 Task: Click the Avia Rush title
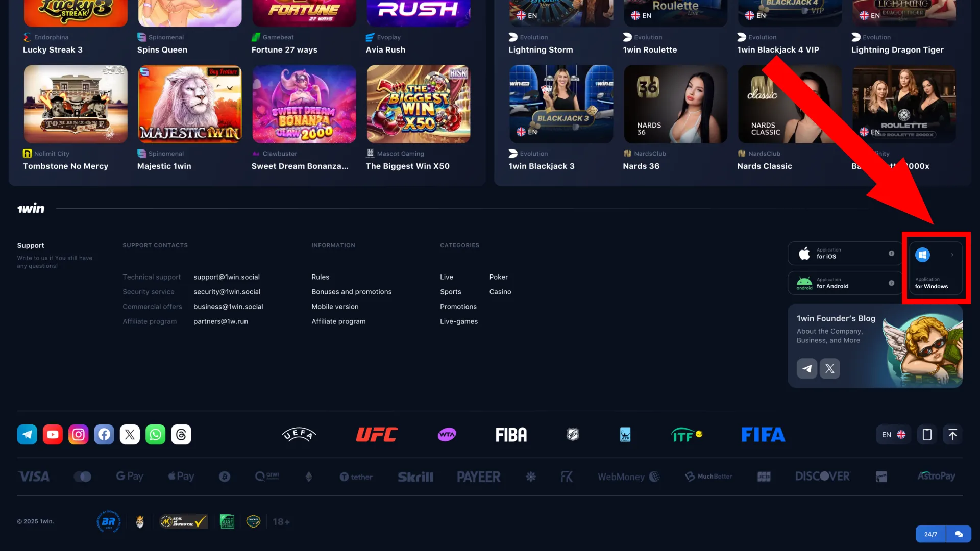coord(385,50)
